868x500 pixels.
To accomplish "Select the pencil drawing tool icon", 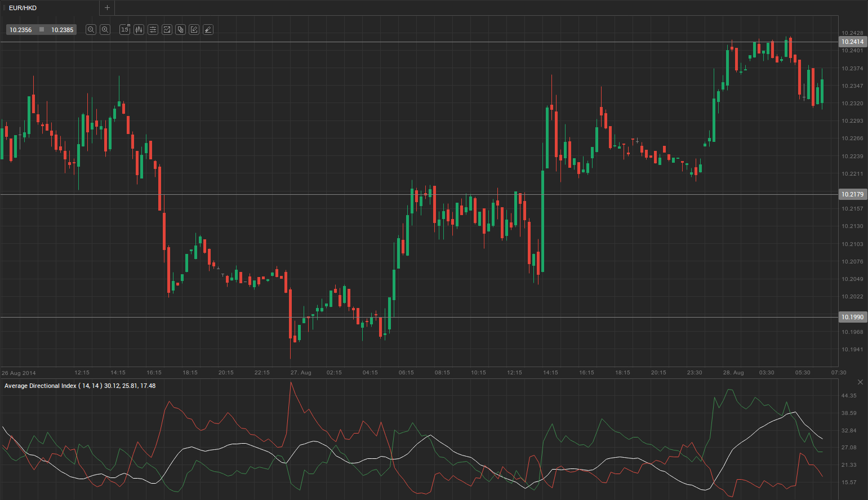I will pyautogui.click(x=194, y=30).
